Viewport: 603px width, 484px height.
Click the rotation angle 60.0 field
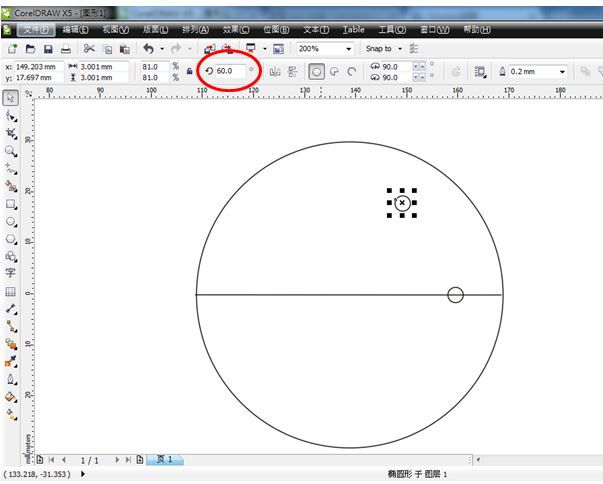230,71
